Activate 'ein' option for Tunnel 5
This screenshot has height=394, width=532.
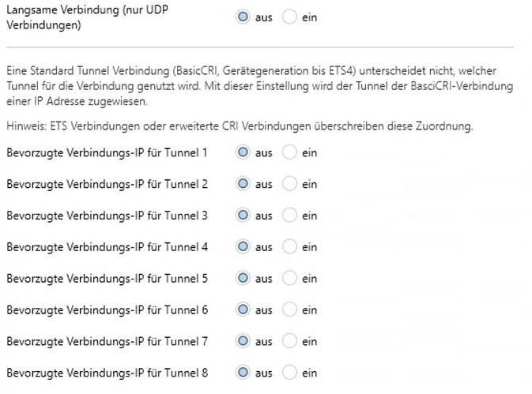(289, 278)
